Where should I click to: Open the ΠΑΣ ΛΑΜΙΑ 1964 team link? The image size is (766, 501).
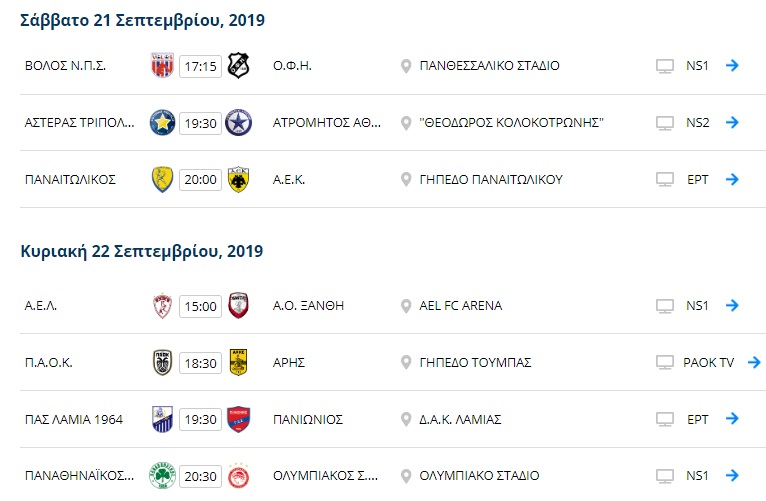click(74, 419)
